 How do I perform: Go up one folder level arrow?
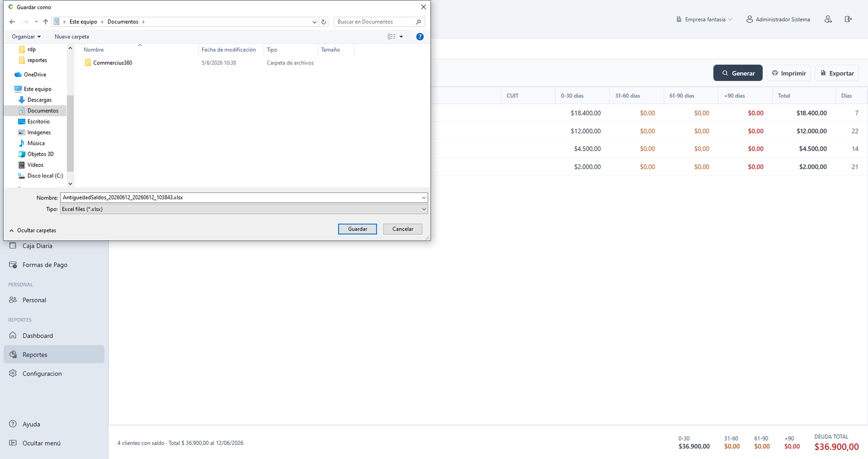[x=46, y=22]
